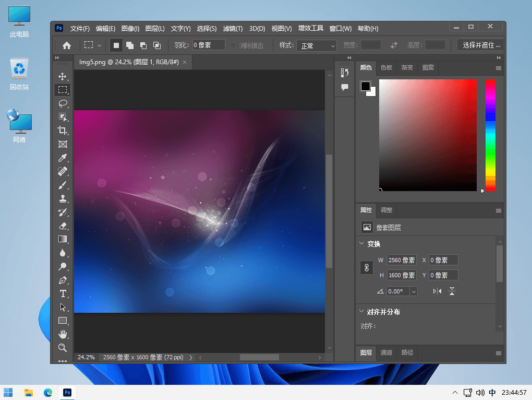Select the Lasso tool
The width and height of the screenshot is (532, 400).
(63, 103)
